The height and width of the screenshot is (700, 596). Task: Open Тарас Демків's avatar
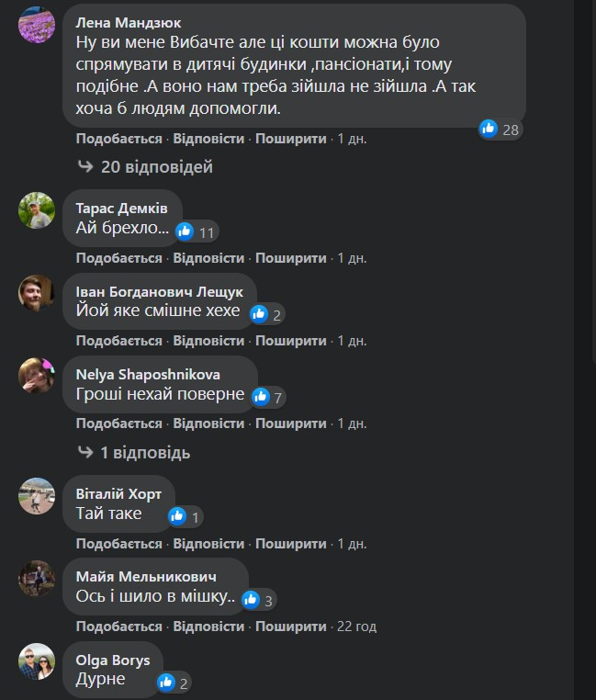(37, 210)
